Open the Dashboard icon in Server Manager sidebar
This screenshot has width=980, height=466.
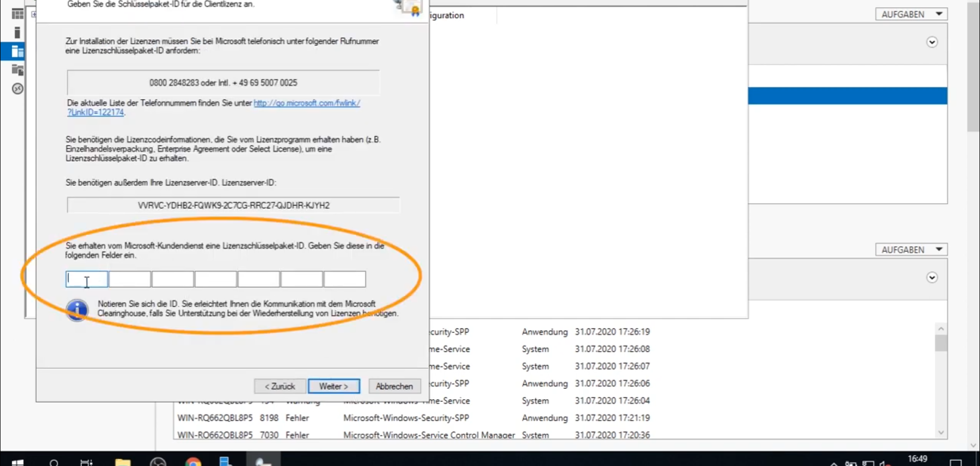pyautogui.click(x=17, y=14)
